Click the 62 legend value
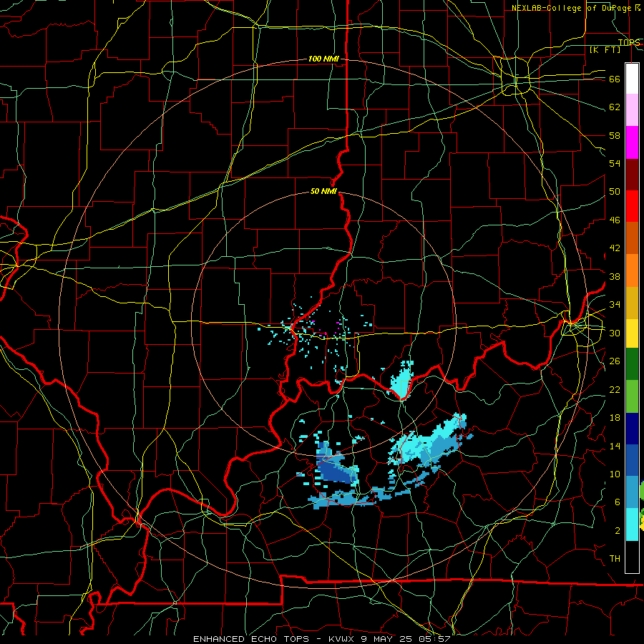This screenshot has height=644, width=644. click(x=615, y=107)
